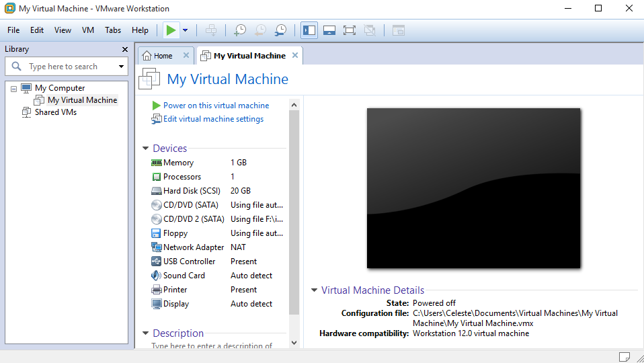Image resolution: width=644 pixels, height=363 pixels.
Task: Click the Hard Disk value 20 GB
Action: tap(240, 191)
